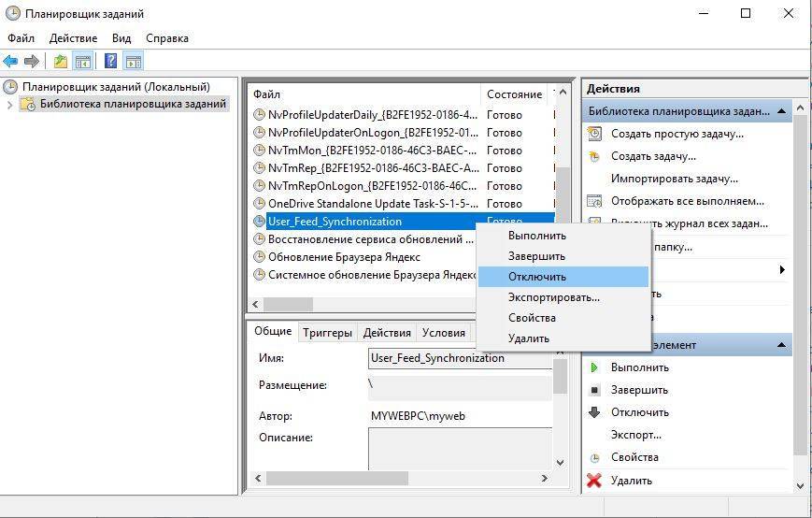This screenshot has height=518, width=812.
Task: Click the green Run arrow icon
Action: pyautogui.click(x=594, y=367)
